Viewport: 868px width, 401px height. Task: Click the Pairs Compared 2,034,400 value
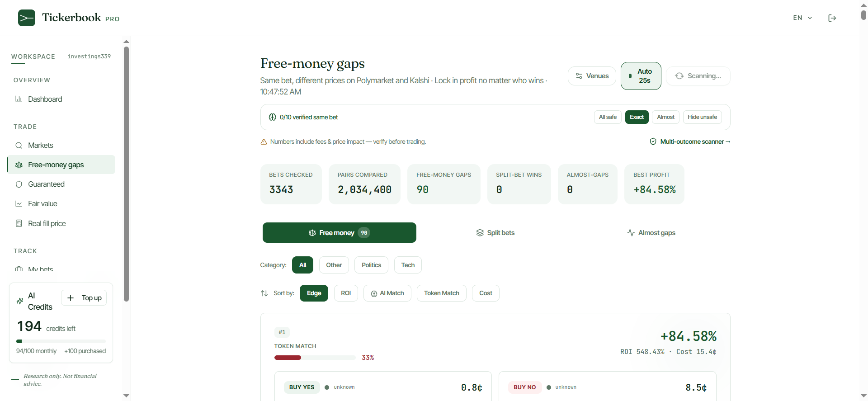point(364,190)
